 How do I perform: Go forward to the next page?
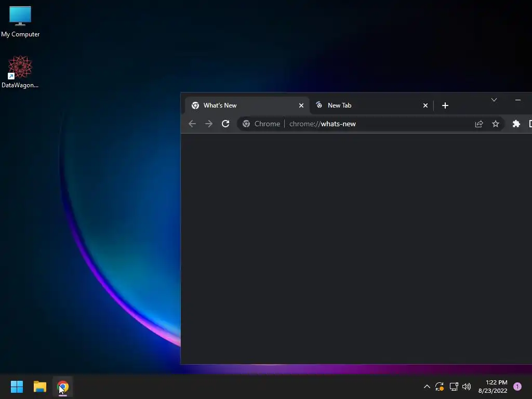tap(209, 124)
